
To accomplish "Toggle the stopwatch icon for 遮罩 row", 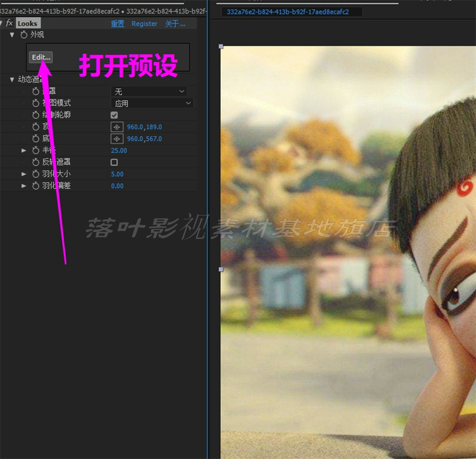I will point(36,91).
